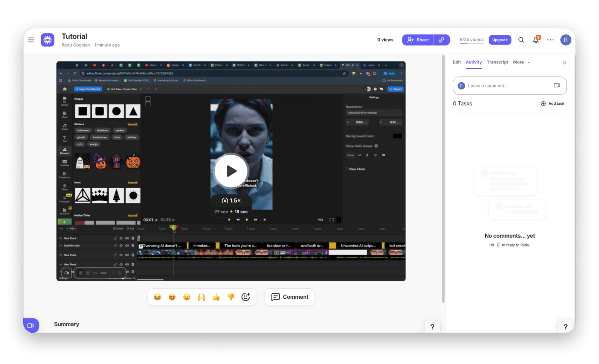Click the Upgrade button
Screen dimensions: 599x364
500,40
